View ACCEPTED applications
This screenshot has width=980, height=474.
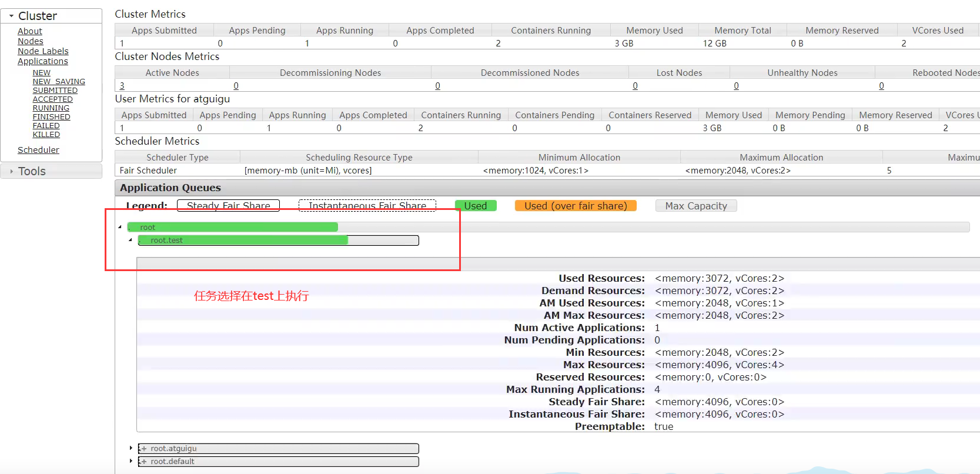[52, 99]
